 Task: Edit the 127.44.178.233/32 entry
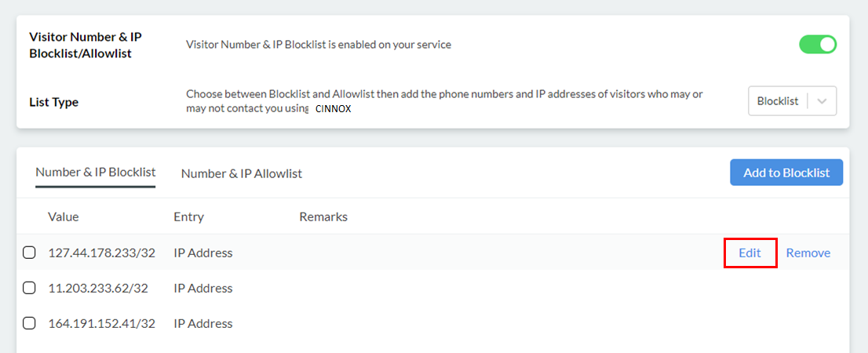click(x=750, y=253)
